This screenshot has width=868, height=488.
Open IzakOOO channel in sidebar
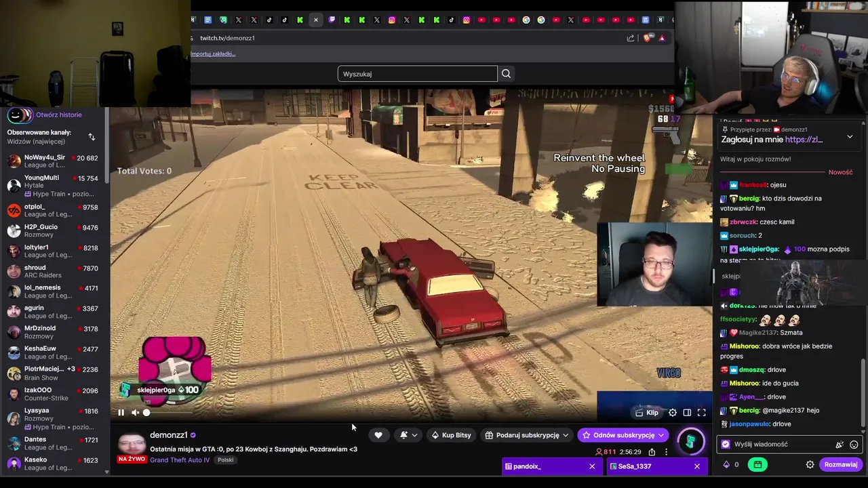tap(54, 394)
